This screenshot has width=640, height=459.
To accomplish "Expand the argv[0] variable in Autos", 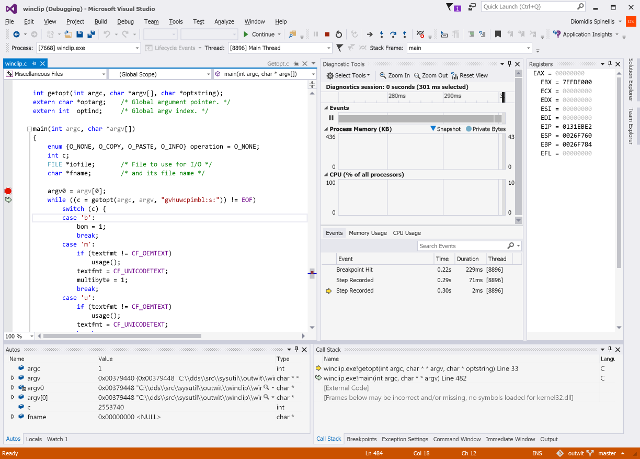I will point(12,397).
